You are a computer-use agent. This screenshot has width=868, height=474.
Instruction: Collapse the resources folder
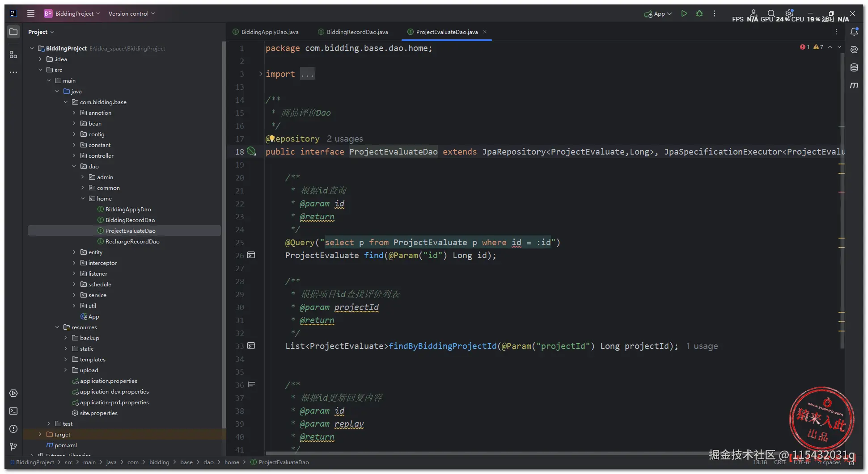[x=57, y=327]
